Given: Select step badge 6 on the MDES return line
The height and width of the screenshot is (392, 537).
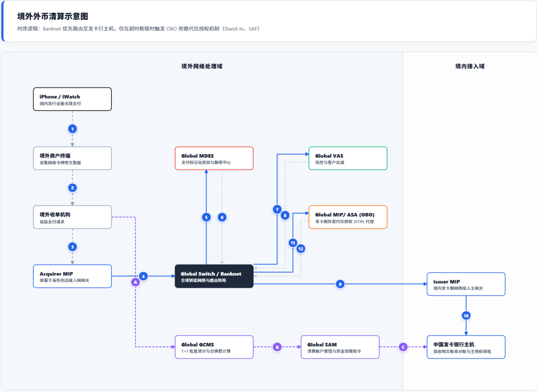Looking at the screenshot, I should click(x=222, y=217).
